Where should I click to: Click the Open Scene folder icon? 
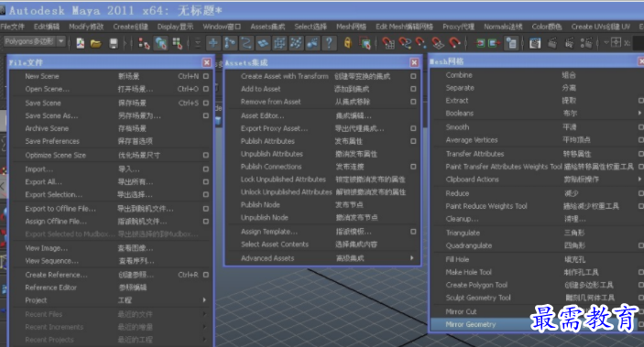[x=96, y=43]
